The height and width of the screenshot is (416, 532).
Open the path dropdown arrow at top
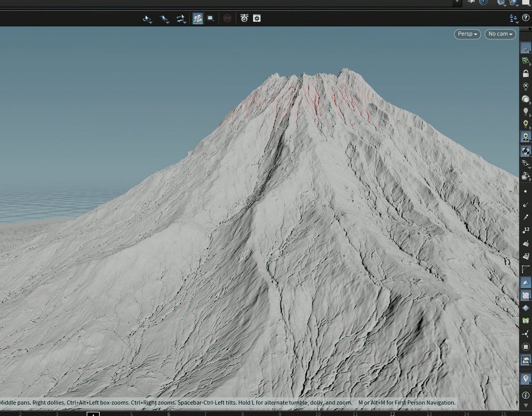point(457,2)
